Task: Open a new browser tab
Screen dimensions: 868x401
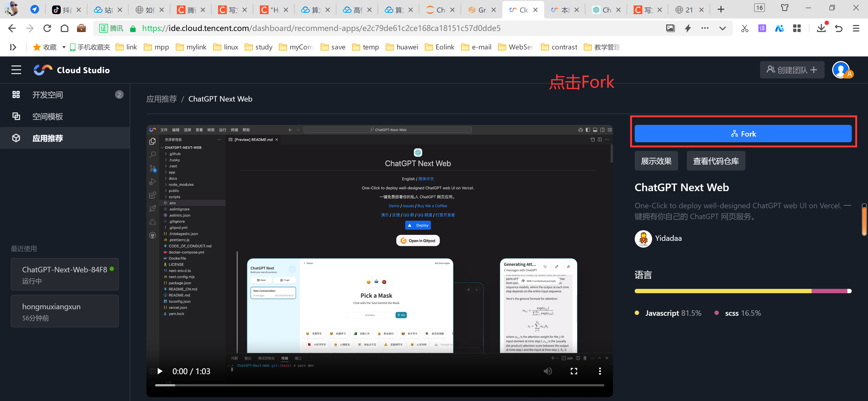Action: pyautogui.click(x=721, y=10)
